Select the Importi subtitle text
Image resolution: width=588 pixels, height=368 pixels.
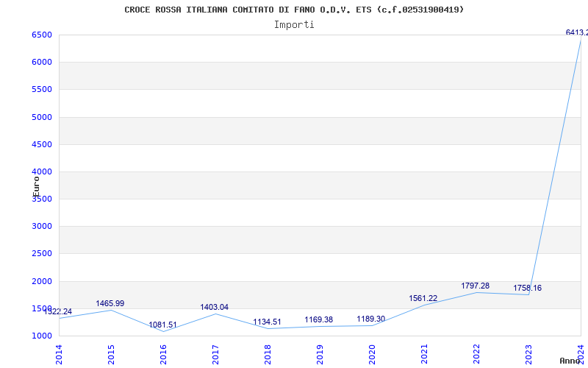coord(294,25)
